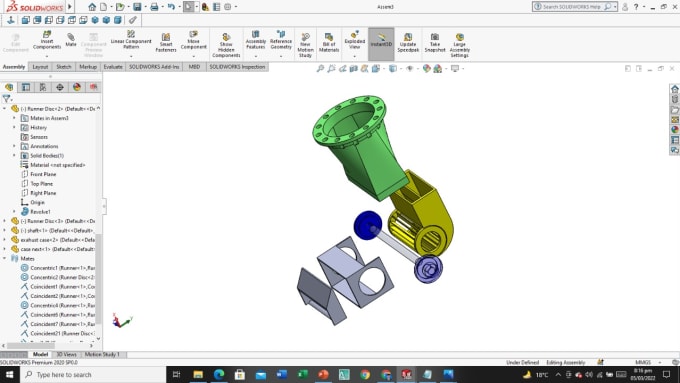Expand the shaft<1> component node
Viewport: 680px width, 383px height.
5,230
